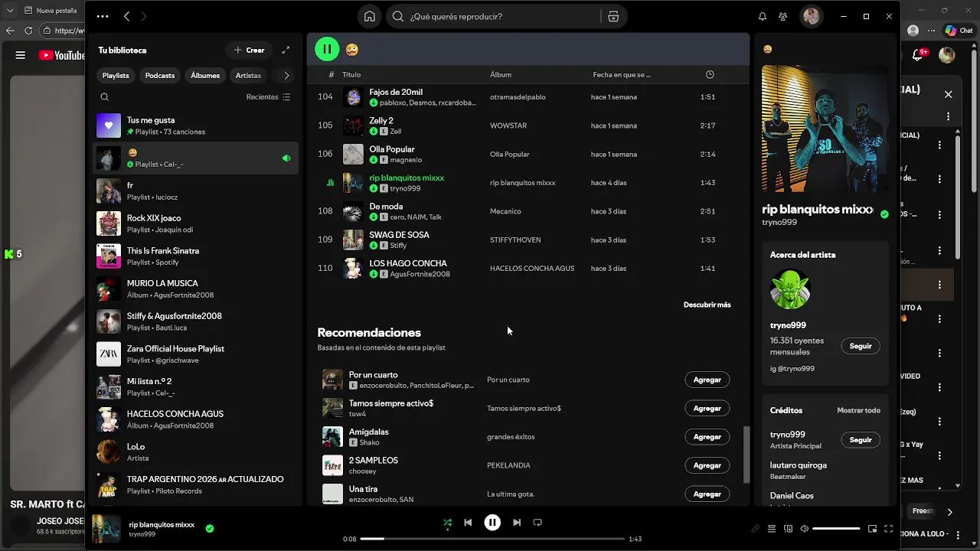Click the ¿Qué querés reproducir? search field

pyautogui.click(x=494, y=16)
